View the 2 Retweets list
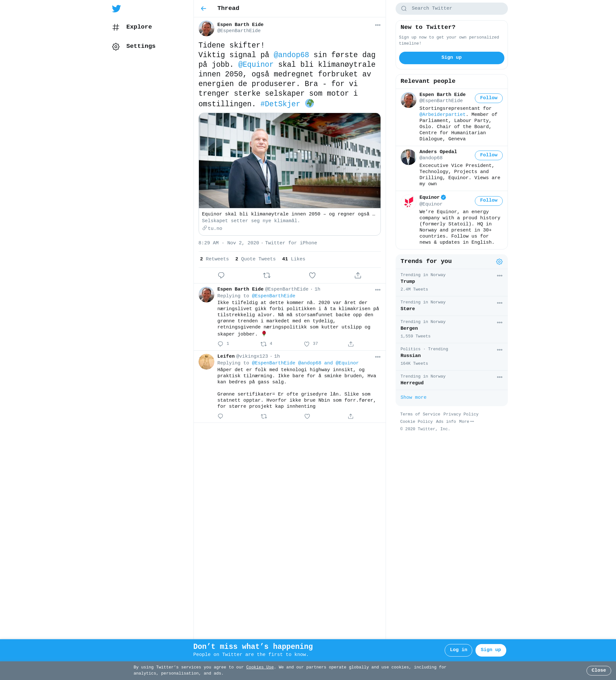This screenshot has height=680, width=616. tap(214, 259)
